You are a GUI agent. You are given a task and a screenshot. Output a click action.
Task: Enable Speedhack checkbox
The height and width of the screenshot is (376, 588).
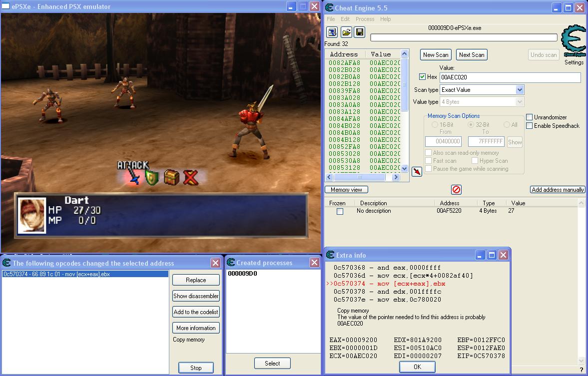coord(529,126)
